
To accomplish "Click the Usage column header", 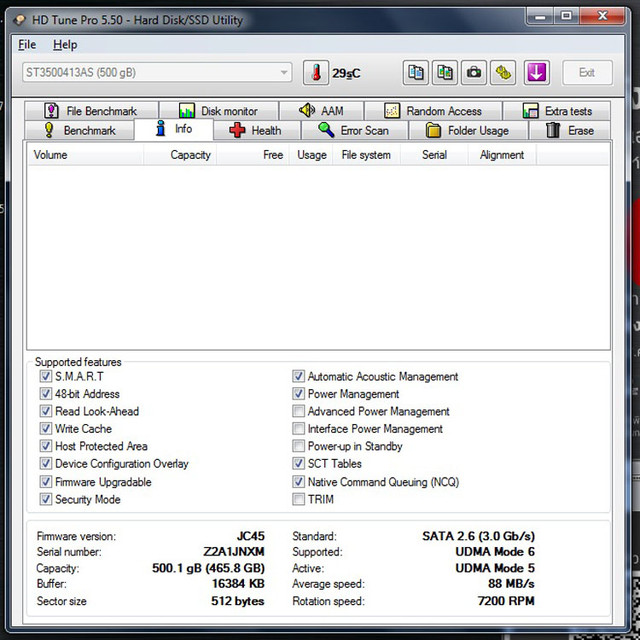I will click(311, 155).
